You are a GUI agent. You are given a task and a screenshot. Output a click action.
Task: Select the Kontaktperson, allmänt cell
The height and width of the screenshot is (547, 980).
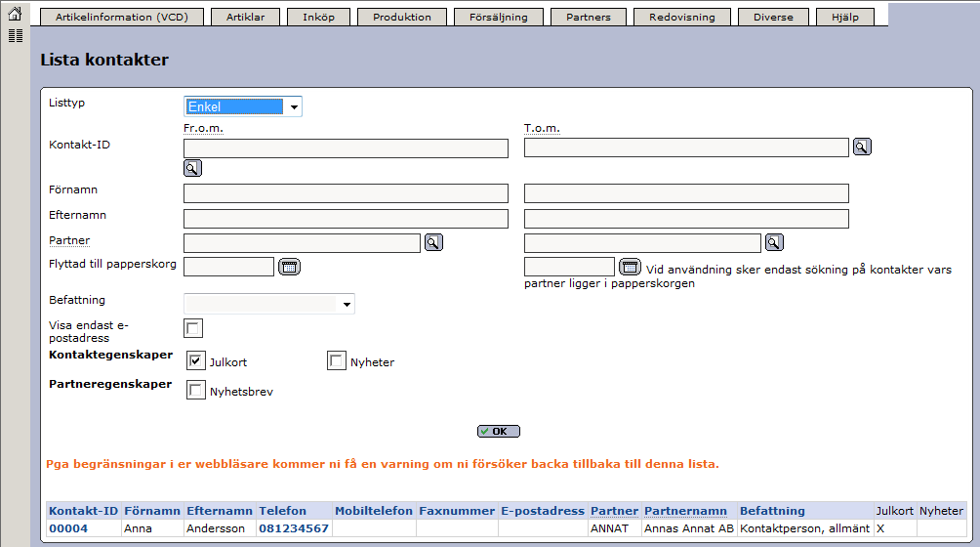click(x=805, y=528)
